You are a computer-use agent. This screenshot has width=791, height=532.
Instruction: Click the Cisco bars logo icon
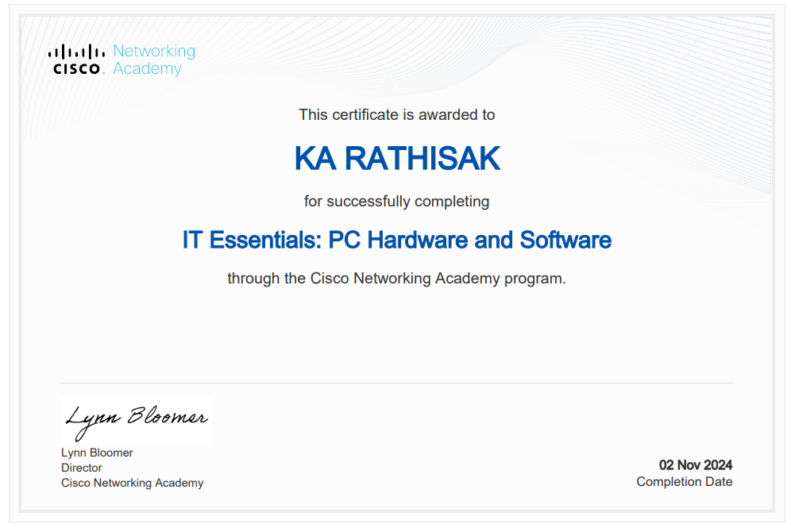point(77,60)
